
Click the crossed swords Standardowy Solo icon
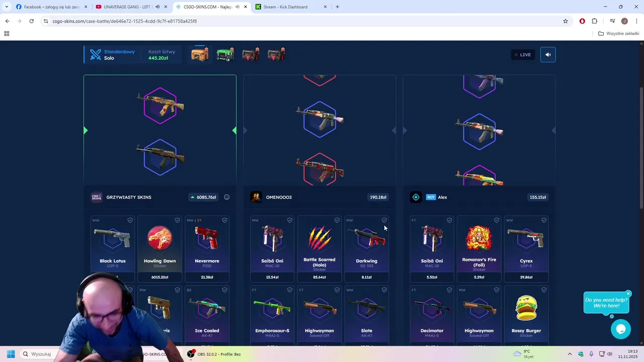(95, 55)
